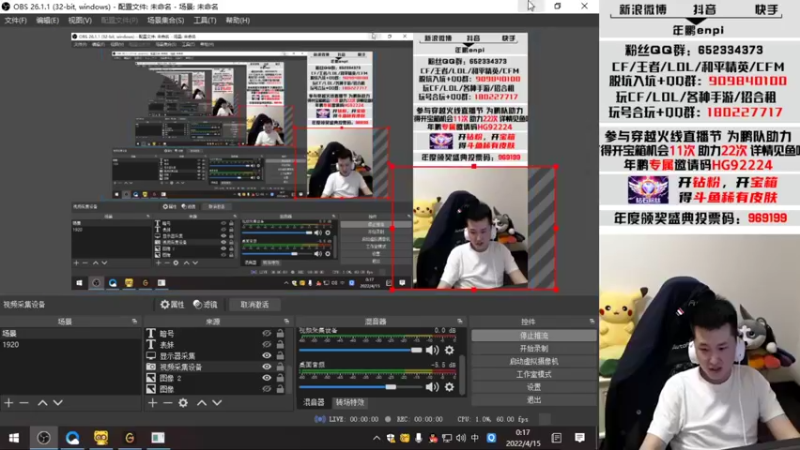Pop out the 混音器 dock panel
Viewport: 800px width, 450px height.
coord(460,321)
